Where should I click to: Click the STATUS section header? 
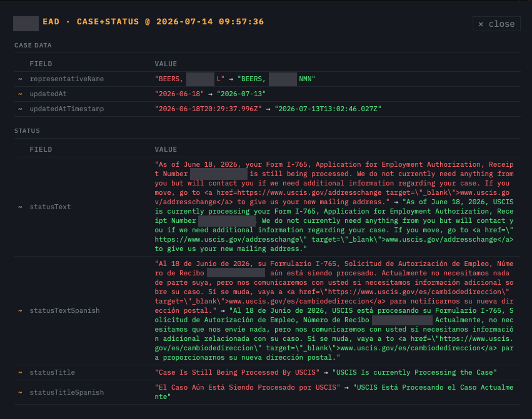[27, 131]
